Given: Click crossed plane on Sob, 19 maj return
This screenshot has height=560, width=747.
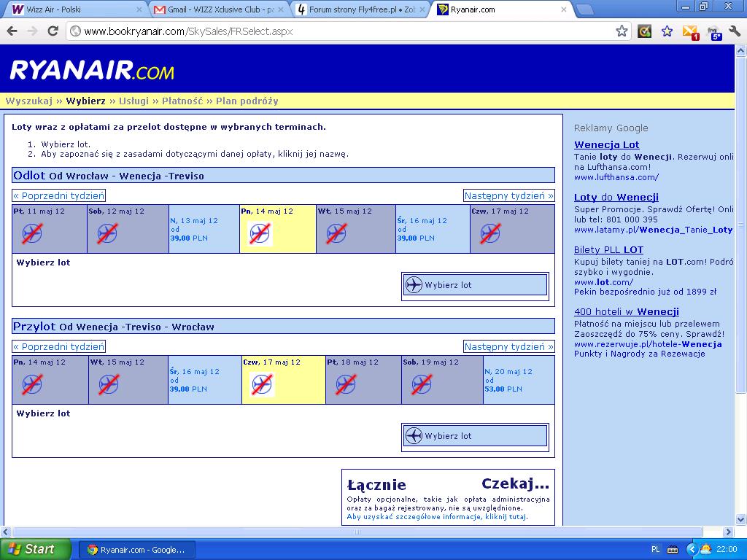Looking at the screenshot, I should click(422, 384).
